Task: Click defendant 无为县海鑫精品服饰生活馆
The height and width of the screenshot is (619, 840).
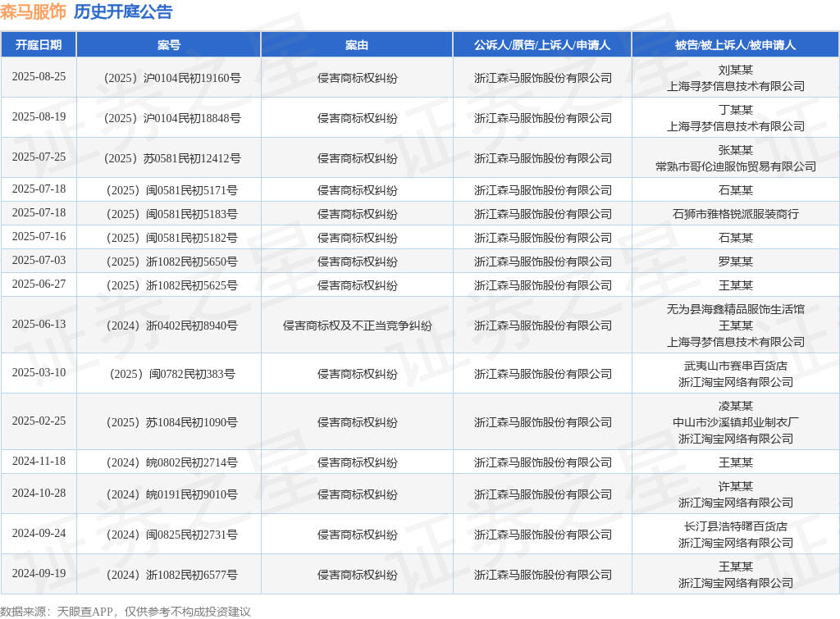Action: pos(736,309)
